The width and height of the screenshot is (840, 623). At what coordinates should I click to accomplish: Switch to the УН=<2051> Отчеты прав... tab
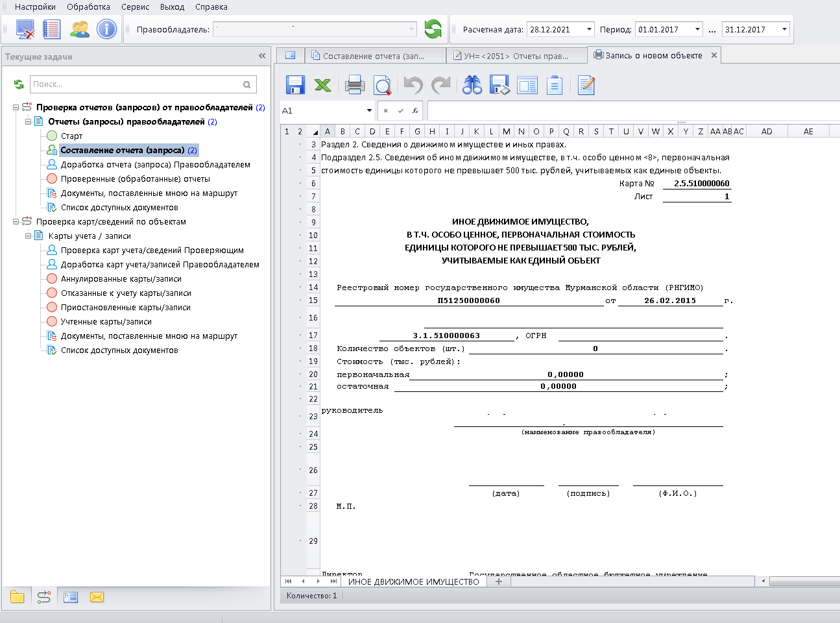[516, 56]
